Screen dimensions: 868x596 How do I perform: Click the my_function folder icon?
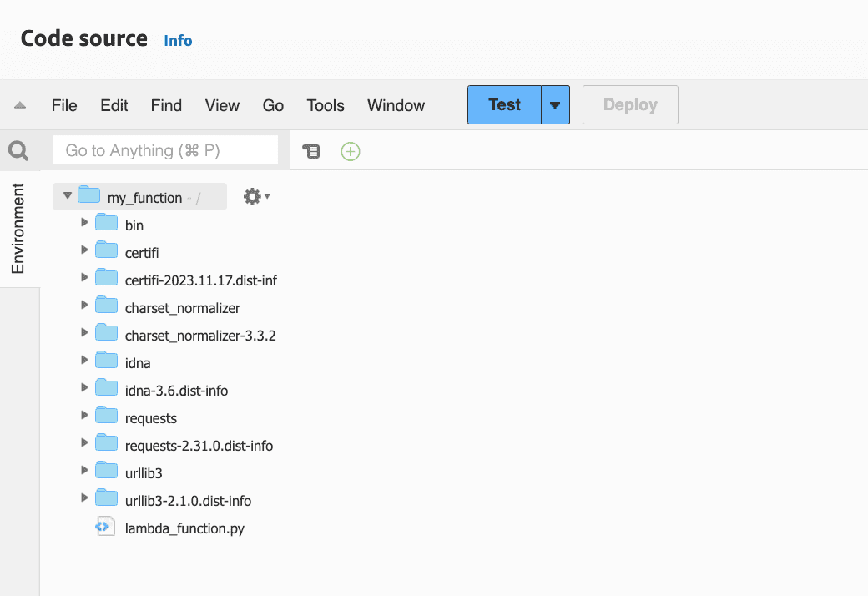[x=89, y=195]
